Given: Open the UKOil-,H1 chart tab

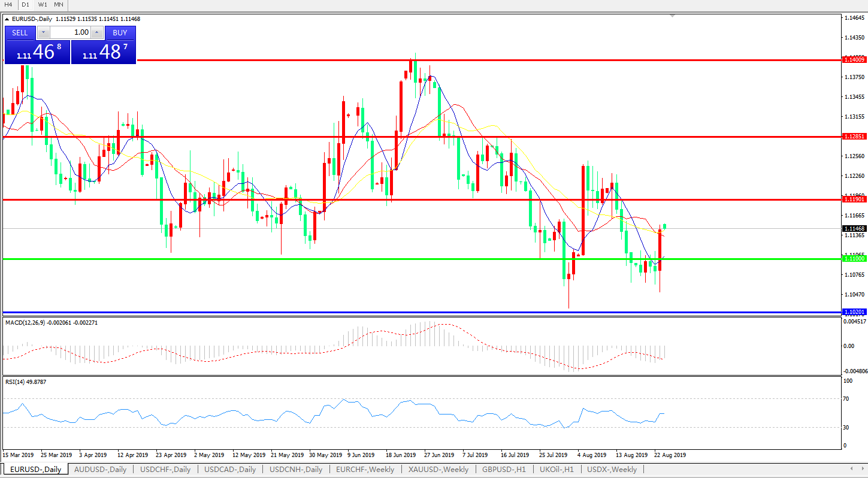Looking at the screenshot, I should [x=556, y=470].
